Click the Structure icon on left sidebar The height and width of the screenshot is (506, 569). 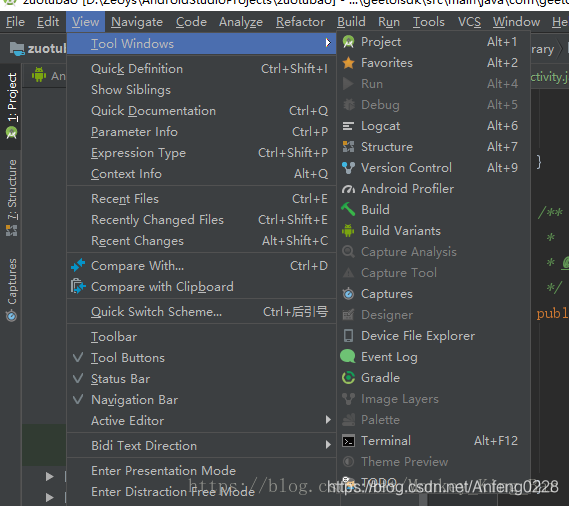tap(12, 230)
